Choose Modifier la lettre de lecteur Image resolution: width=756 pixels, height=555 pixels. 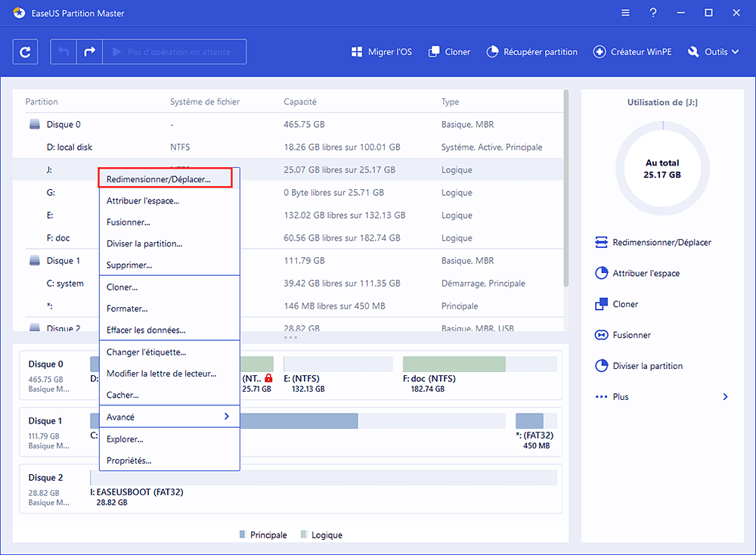coord(169,374)
